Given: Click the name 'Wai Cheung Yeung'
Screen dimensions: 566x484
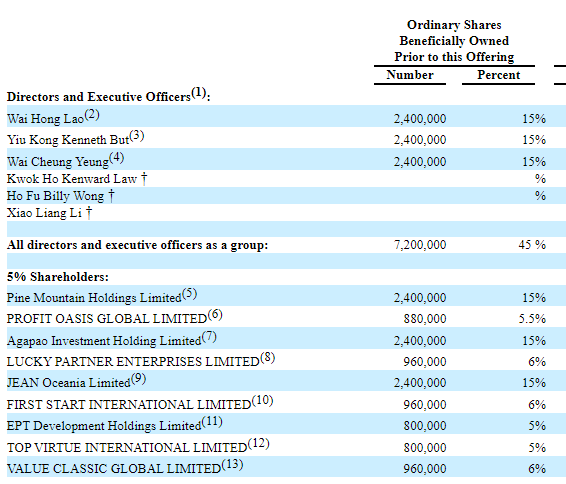Looking at the screenshot, I should coord(58,162).
